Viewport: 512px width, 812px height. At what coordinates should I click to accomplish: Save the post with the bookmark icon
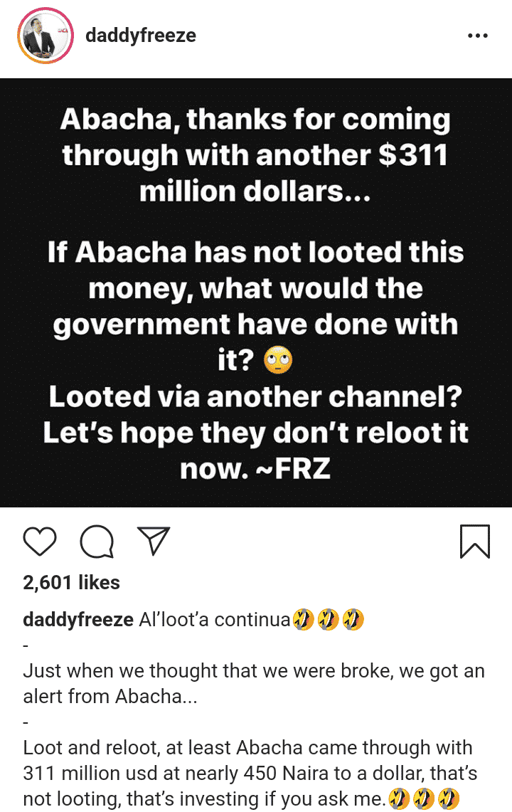(474, 542)
